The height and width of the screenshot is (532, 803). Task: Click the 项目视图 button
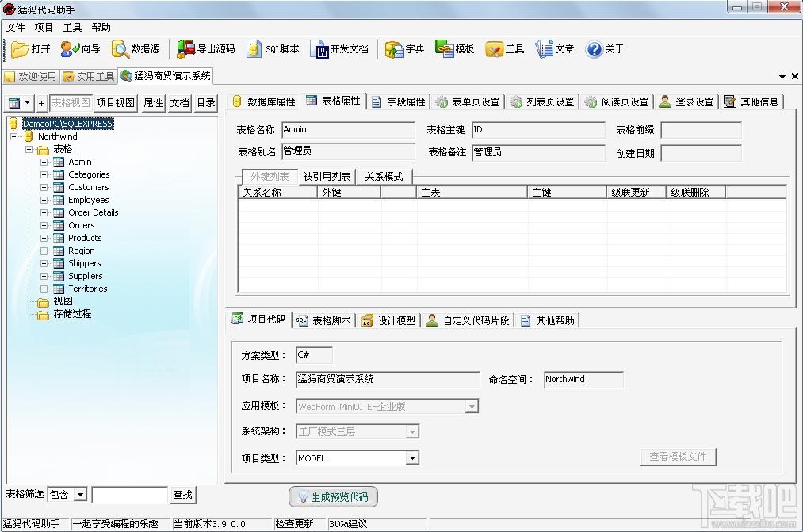[115, 103]
